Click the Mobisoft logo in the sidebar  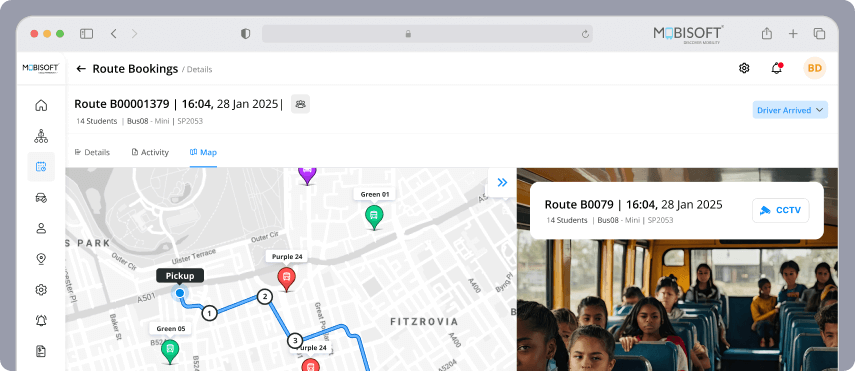coord(41,68)
